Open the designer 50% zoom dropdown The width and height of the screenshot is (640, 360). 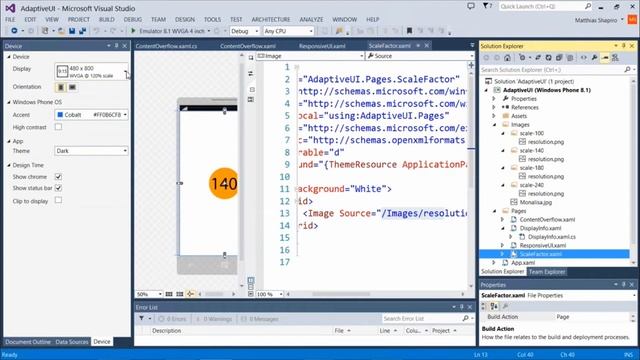149,294
